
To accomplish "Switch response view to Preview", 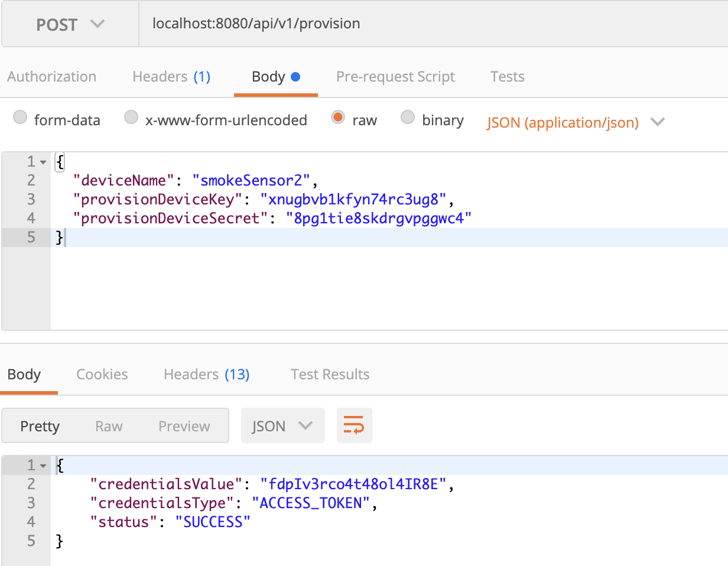I will click(184, 426).
